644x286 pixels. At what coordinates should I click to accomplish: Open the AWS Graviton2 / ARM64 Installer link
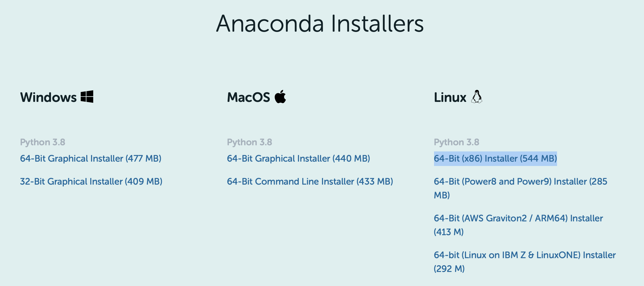tap(518, 218)
